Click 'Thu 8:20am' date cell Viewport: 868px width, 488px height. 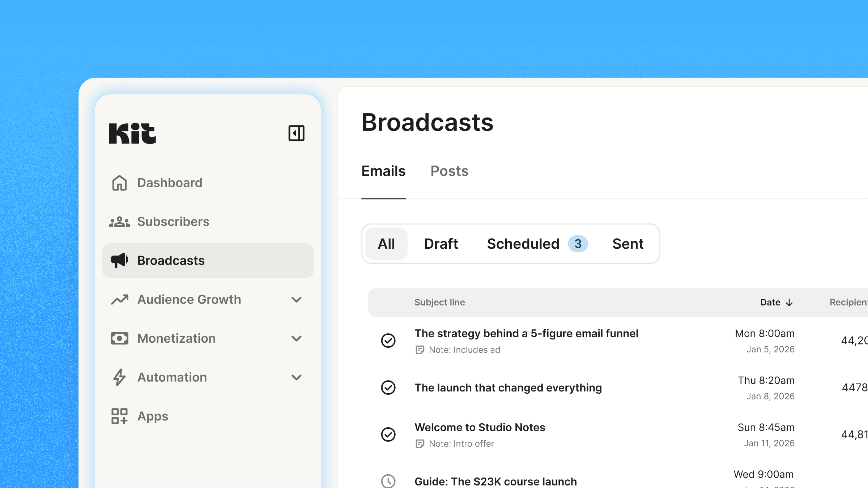[x=766, y=380]
